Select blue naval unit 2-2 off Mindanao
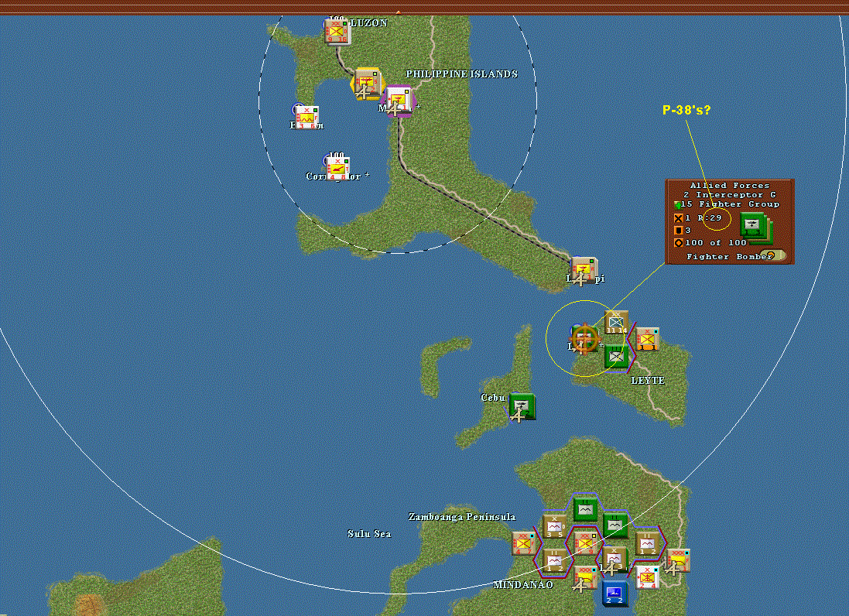Image resolution: width=849 pixels, height=616 pixels. (x=615, y=594)
